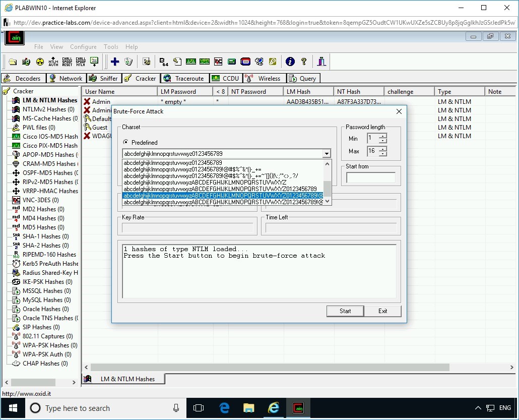Select the lowercase plus uppercase letters charset
Viewport: 519px width, 420px height.
tap(205, 183)
